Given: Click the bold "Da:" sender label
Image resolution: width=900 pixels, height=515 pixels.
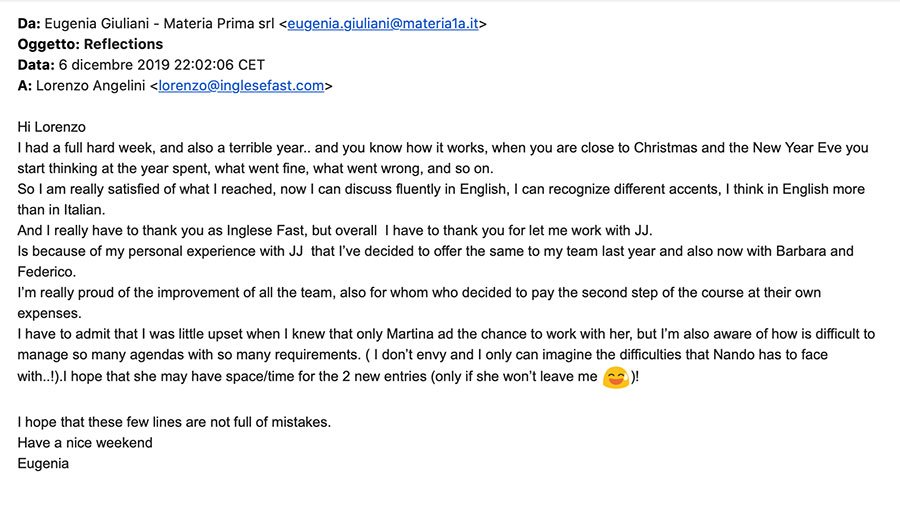Looking at the screenshot, I should [x=30, y=23].
